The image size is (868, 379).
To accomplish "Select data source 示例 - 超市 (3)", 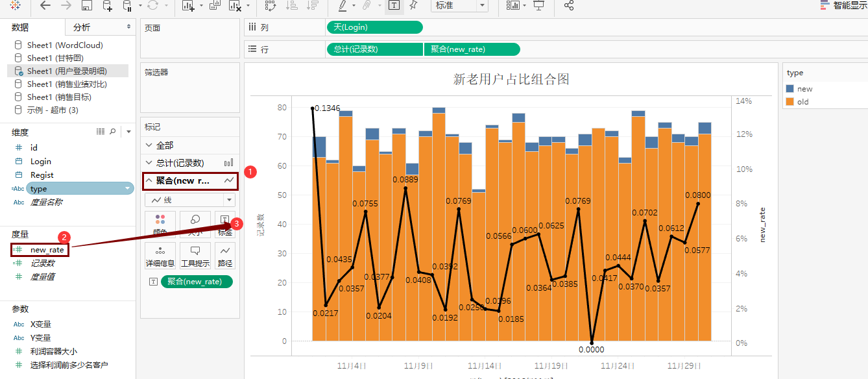I will tap(53, 110).
